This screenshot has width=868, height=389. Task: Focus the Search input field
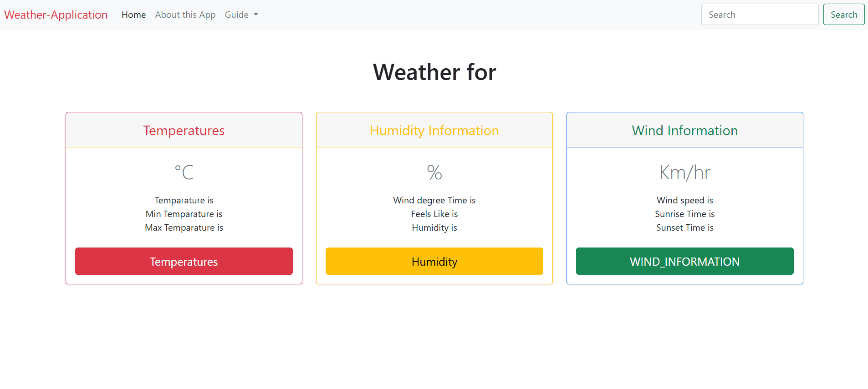click(760, 15)
